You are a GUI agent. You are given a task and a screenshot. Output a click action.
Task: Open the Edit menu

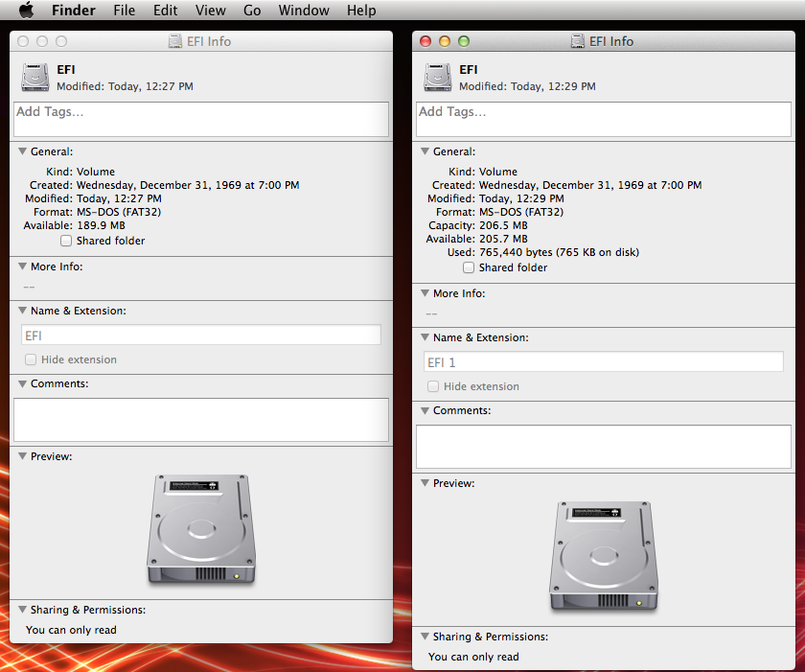pyautogui.click(x=165, y=11)
